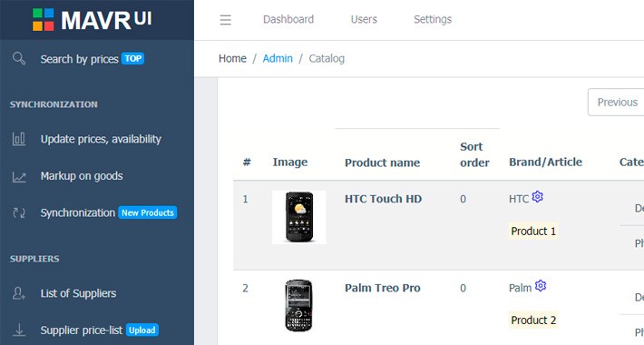Click the # column header
644x345 pixels.
coord(247,162)
